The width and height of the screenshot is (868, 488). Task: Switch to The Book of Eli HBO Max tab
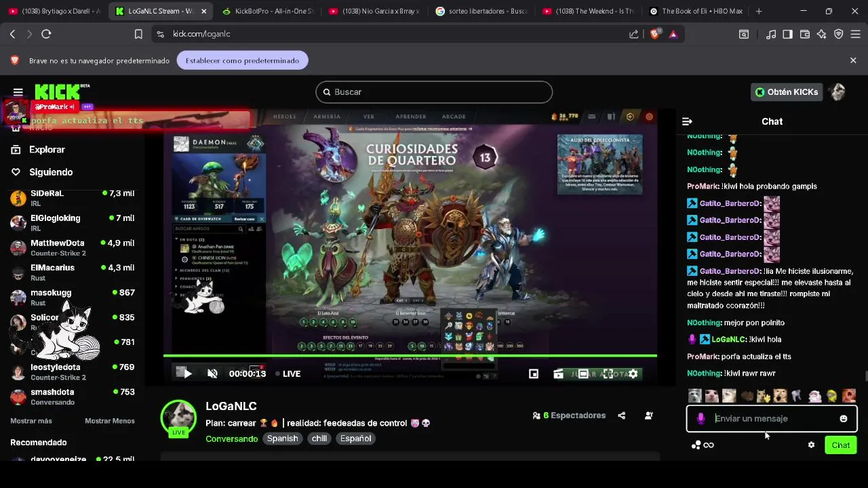click(x=695, y=12)
